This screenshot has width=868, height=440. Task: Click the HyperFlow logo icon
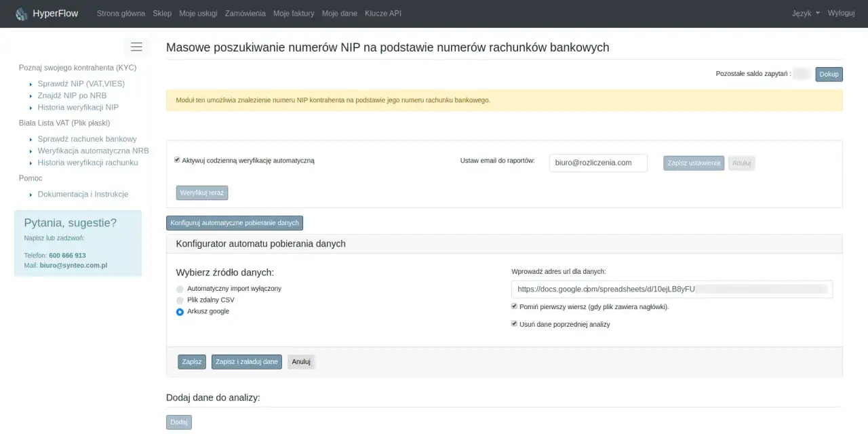(x=22, y=14)
